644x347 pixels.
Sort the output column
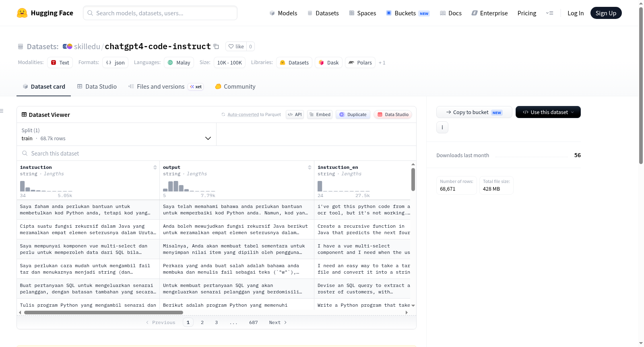point(310,167)
